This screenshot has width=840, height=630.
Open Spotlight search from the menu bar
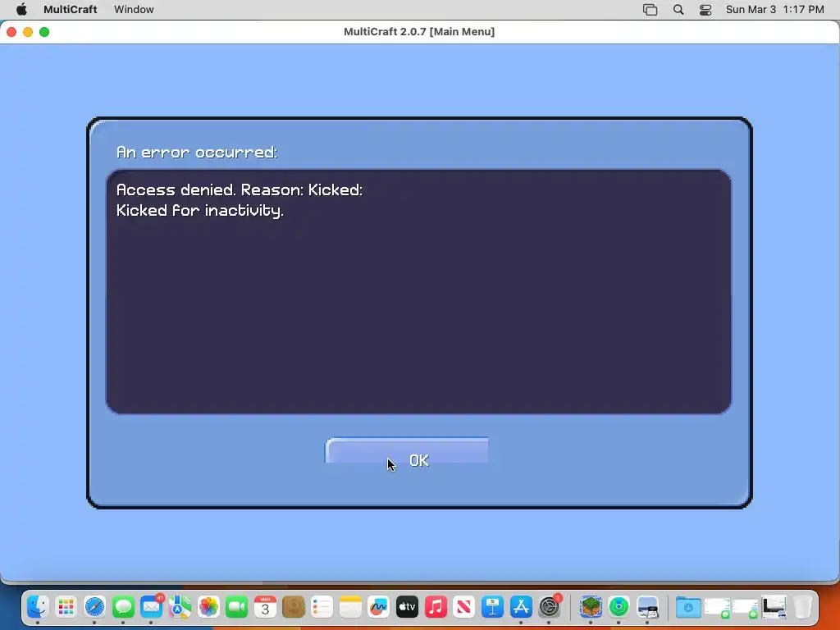(678, 10)
